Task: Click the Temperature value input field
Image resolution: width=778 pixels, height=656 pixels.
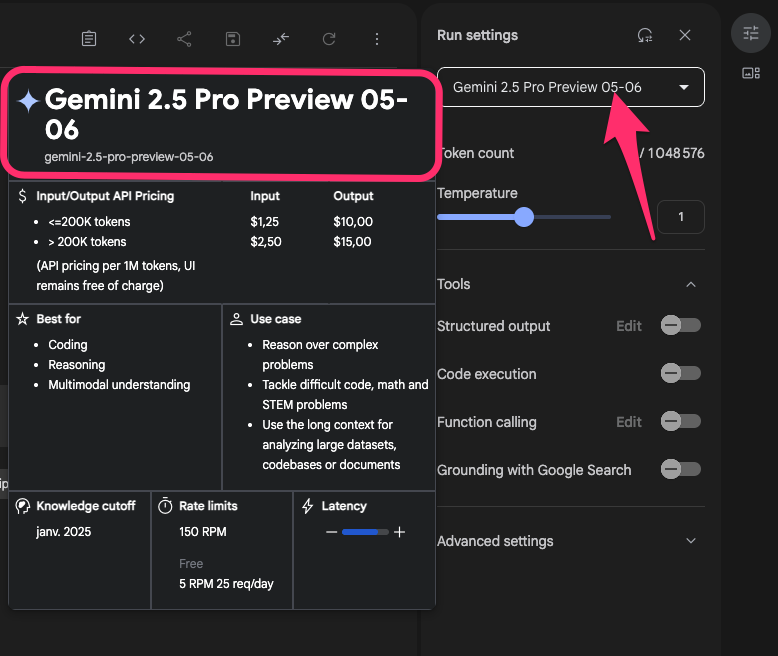Action: (681, 217)
